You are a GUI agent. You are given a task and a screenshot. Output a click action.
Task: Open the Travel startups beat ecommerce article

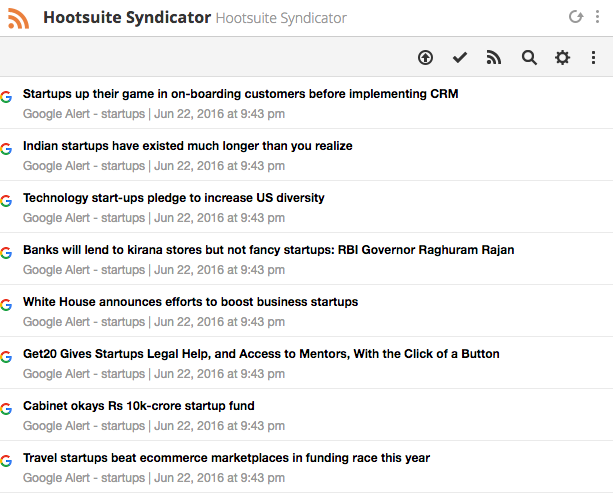pos(226,458)
